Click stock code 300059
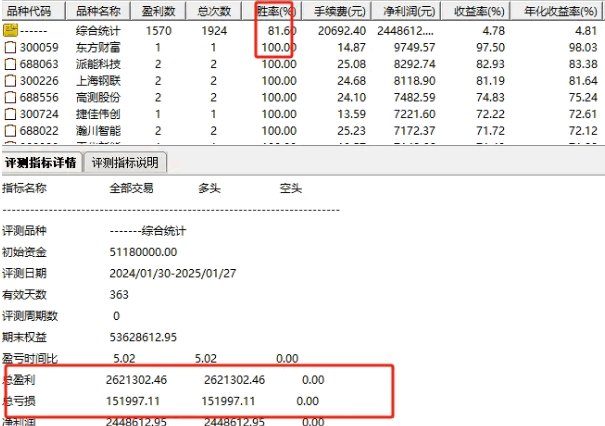Image resolution: width=605 pixels, height=426 pixels. (39, 47)
